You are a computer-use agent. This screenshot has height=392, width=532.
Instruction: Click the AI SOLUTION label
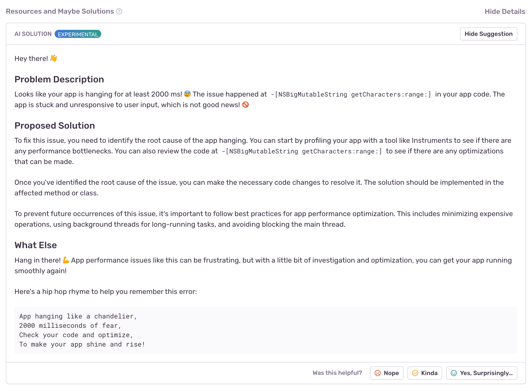33,34
